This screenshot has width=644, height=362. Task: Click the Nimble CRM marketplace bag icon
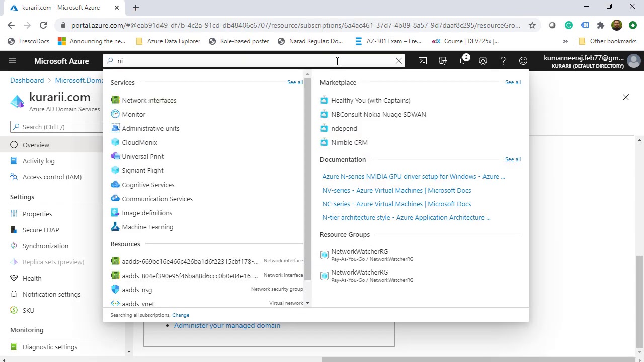[x=325, y=142]
